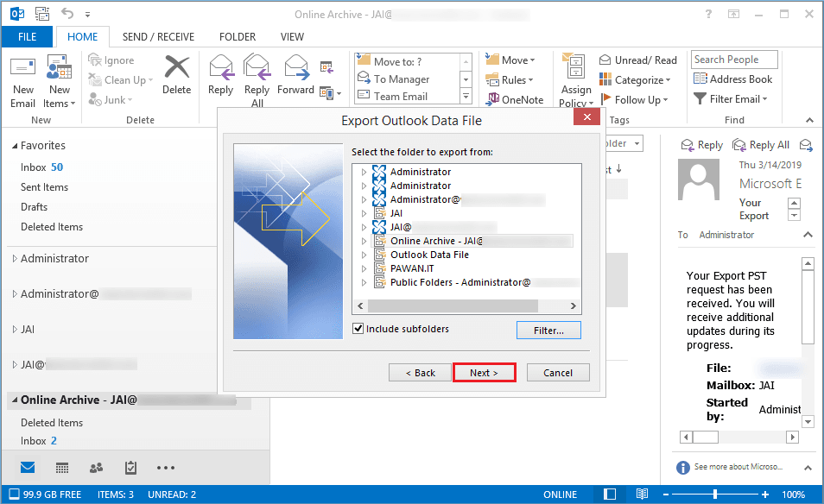Image resolution: width=824 pixels, height=504 pixels.
Task: Click the Assign Policy icon
Action: (575, 66)
